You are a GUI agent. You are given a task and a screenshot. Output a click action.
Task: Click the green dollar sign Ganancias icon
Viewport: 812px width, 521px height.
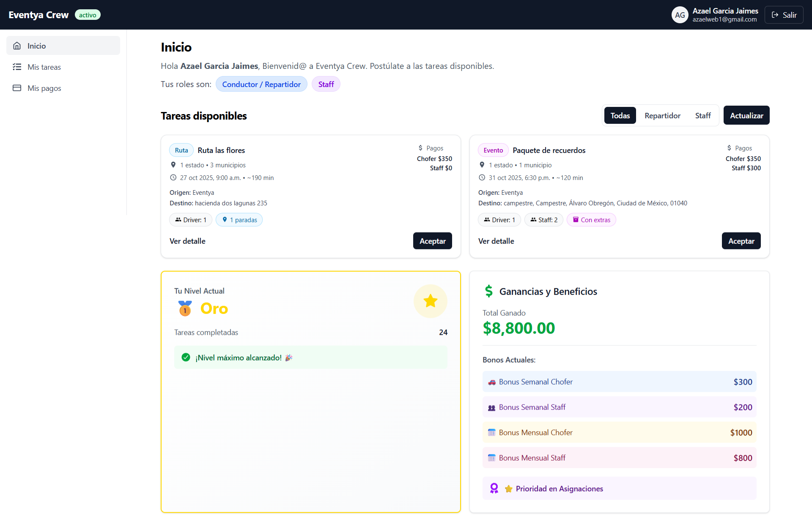coord(489,291)
